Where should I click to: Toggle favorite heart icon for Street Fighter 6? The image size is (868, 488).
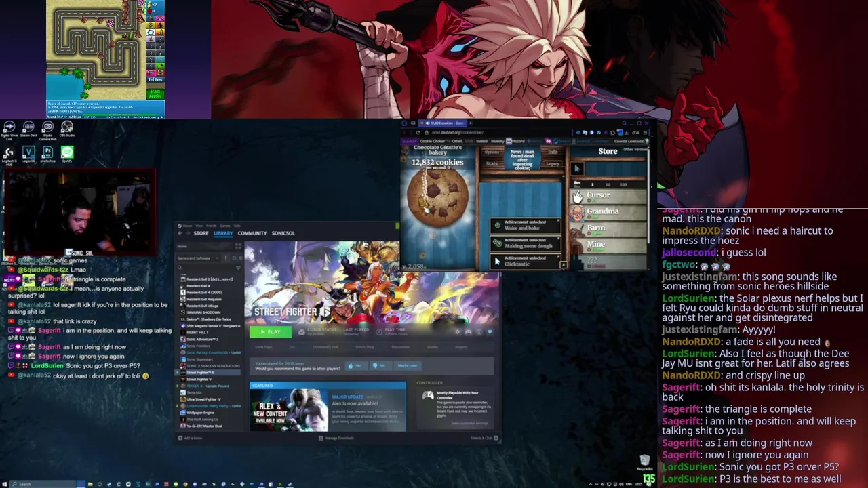[x=489, y=332]
